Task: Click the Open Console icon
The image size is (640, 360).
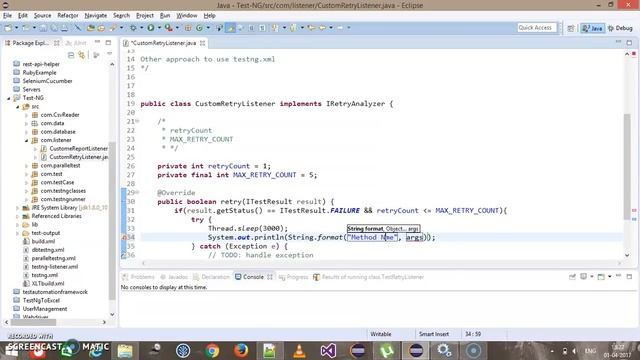Action: tap(601, 277)
